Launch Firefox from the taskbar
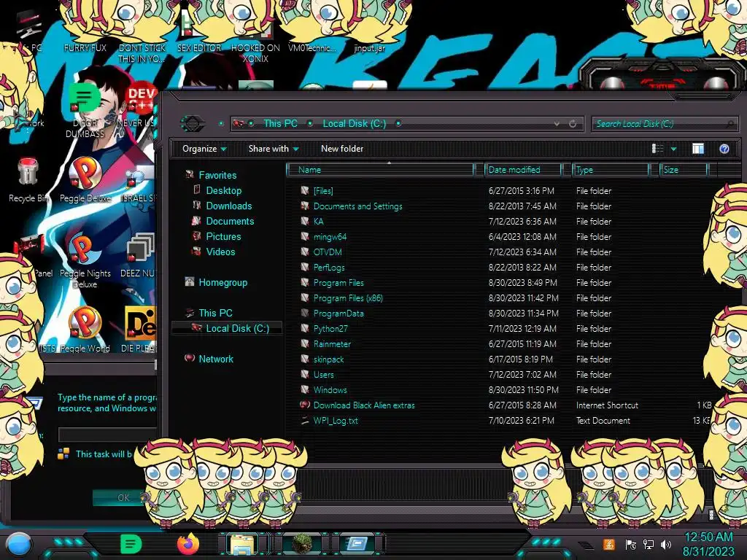 [x=188, y=544]
